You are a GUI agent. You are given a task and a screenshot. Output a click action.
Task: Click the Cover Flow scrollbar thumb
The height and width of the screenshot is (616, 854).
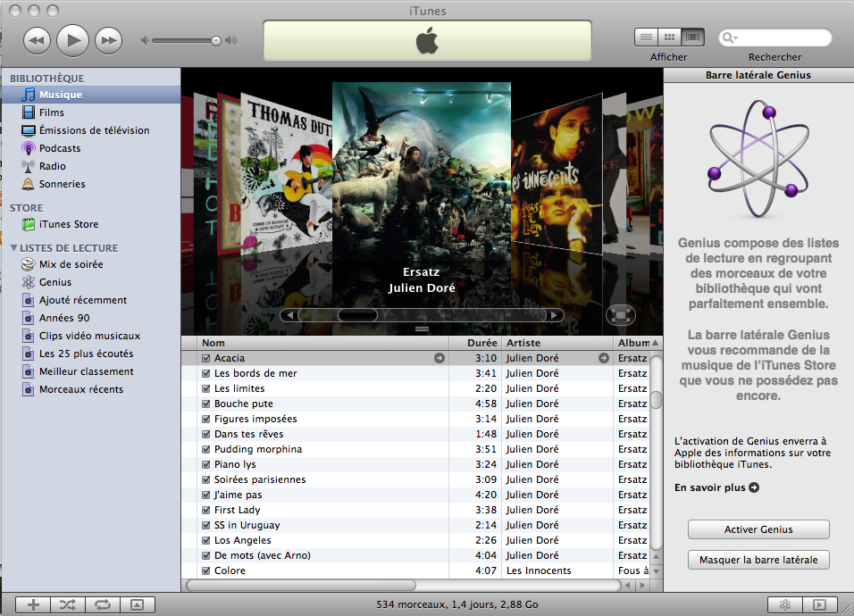click(x=357, y=315)
